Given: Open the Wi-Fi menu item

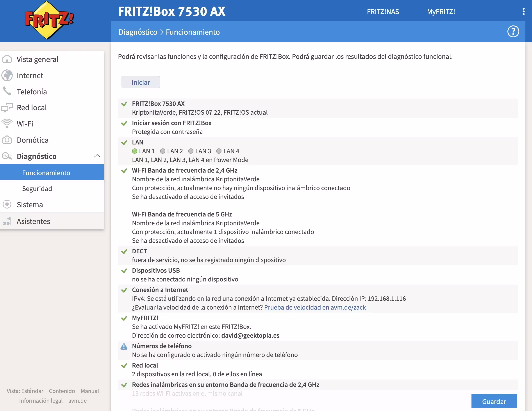Looking at the screenshot, I should [x=52, y=124].
